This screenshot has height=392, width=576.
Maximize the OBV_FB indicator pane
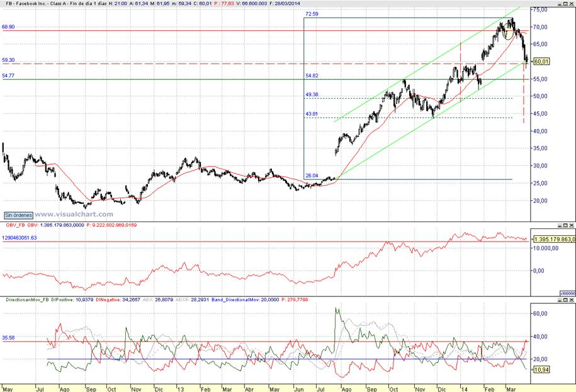565,225
